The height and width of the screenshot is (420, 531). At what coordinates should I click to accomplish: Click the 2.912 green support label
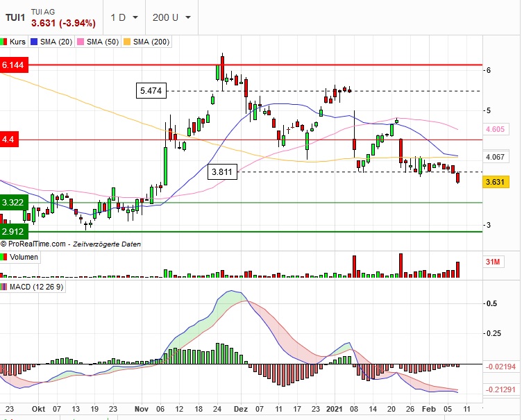(14, 232)
